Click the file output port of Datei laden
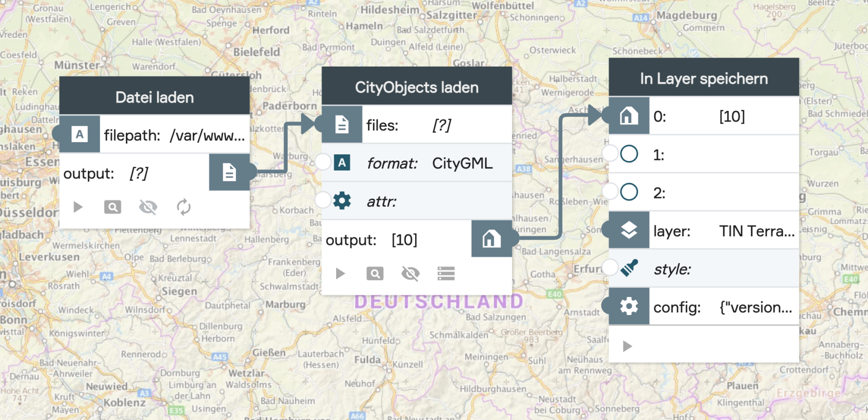Image resolution: width=868 pixels, height=420 pixels. 230,172
